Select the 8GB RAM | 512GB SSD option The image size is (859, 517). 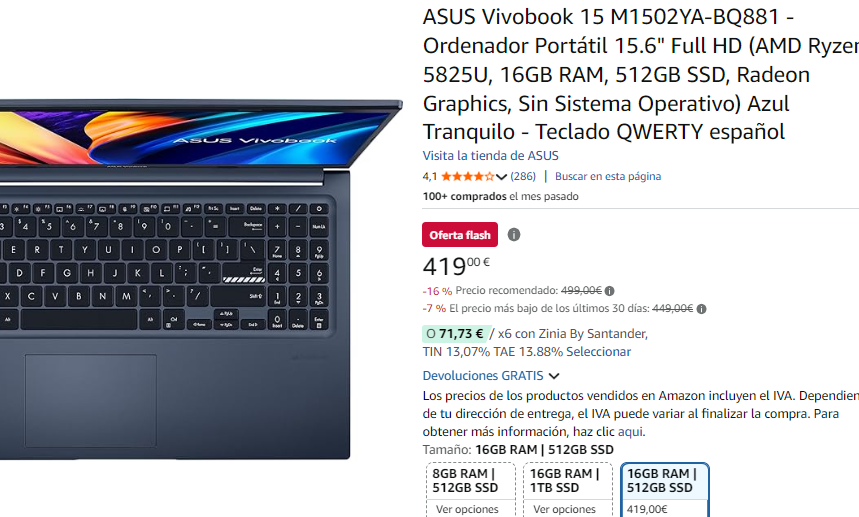pos(471,490)
